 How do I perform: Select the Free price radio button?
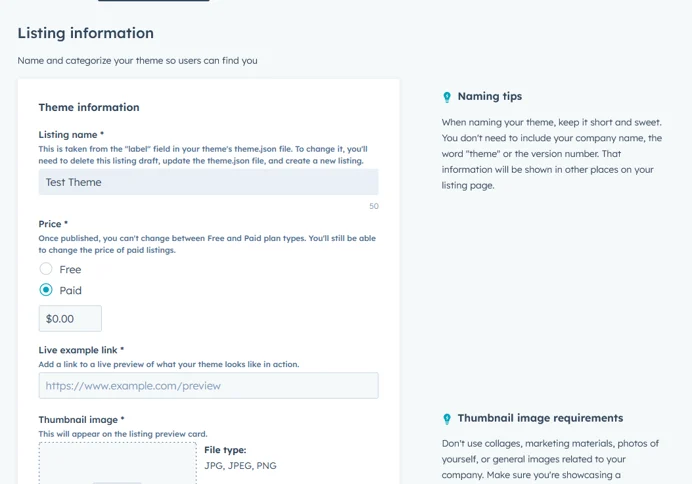pos(46,269)
